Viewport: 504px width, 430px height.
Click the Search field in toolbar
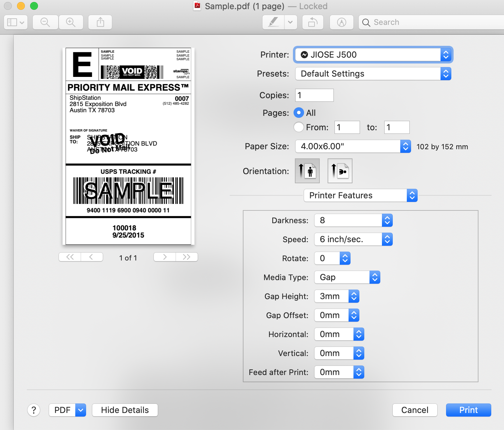431,22
